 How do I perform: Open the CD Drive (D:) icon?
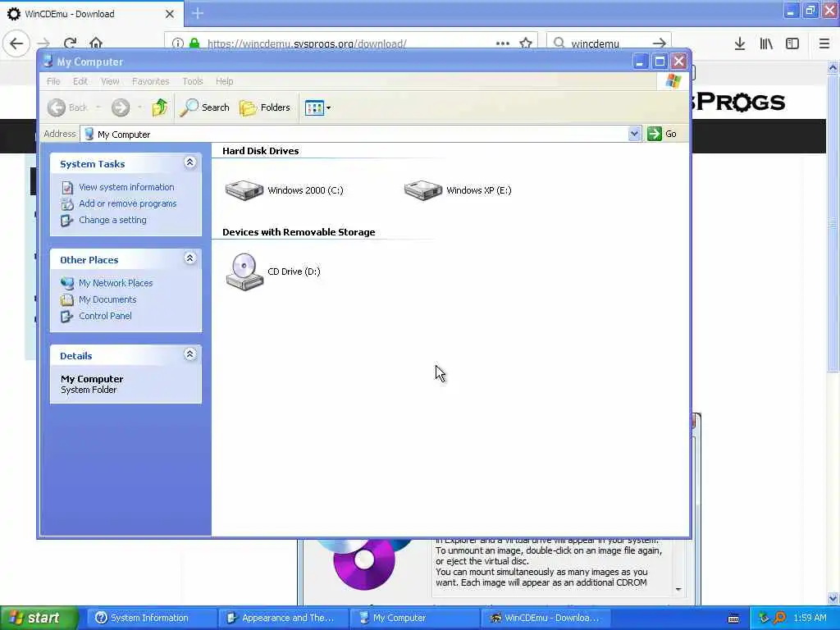(272, 272)
